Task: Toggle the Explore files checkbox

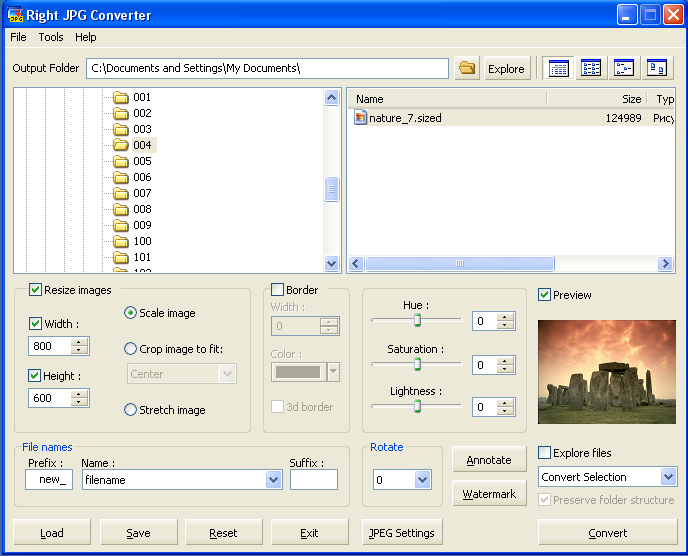Action: [545, 453]
